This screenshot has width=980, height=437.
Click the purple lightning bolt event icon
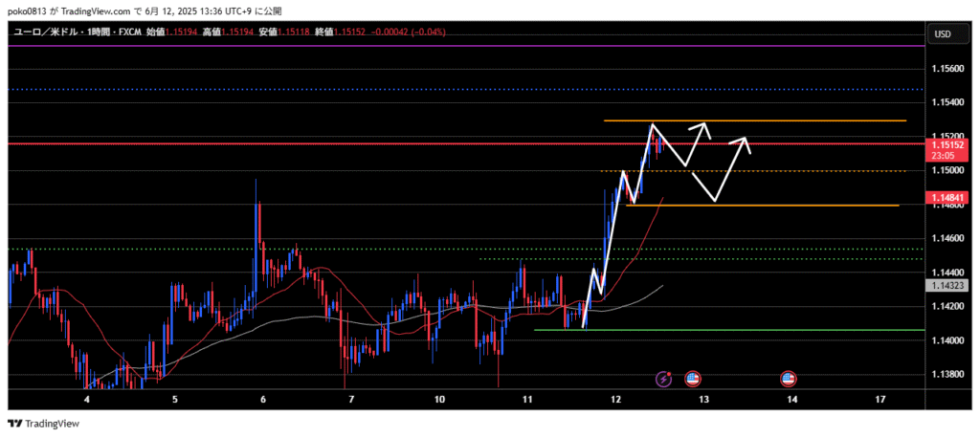pos(664,380)
